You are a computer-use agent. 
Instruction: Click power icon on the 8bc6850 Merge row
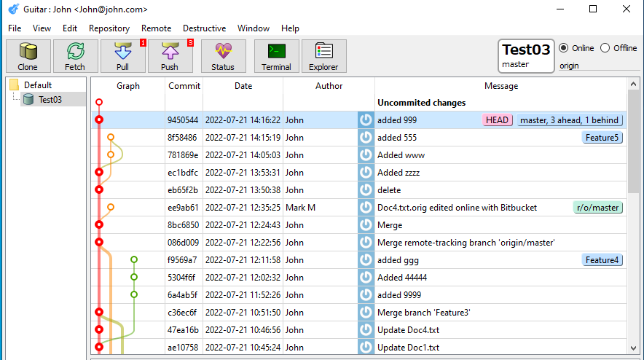[x=366, y=224]
